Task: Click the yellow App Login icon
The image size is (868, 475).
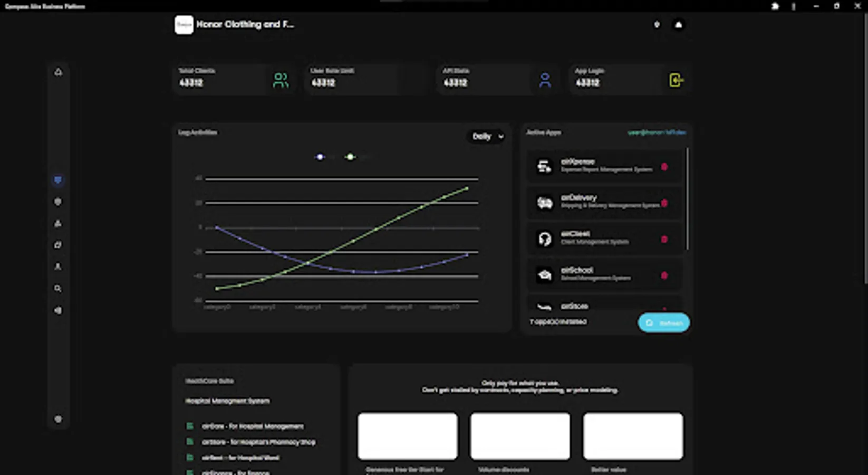Action: (676, 80)
